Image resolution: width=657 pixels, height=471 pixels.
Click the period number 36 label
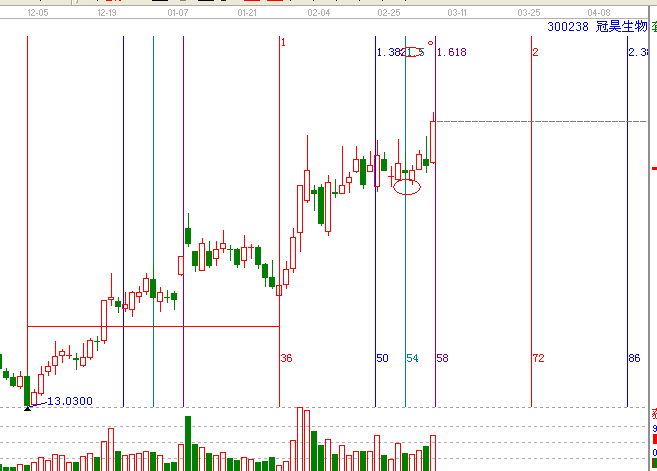coord(286,358)
